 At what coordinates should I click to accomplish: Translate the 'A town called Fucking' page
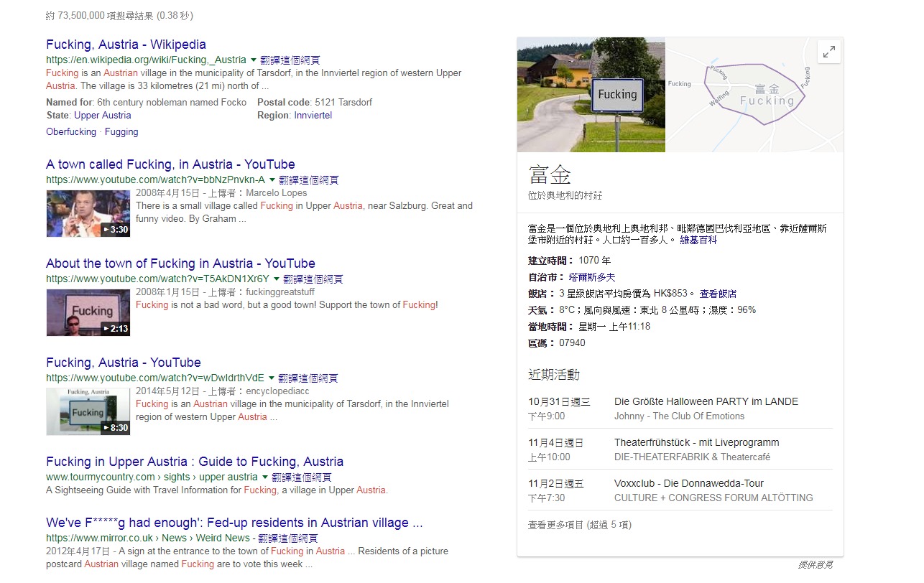click(x=309, y=179)
